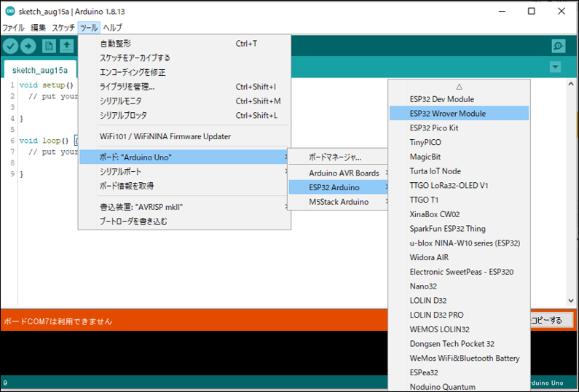Open the ヘルプ menu

[x=113, y=28]
